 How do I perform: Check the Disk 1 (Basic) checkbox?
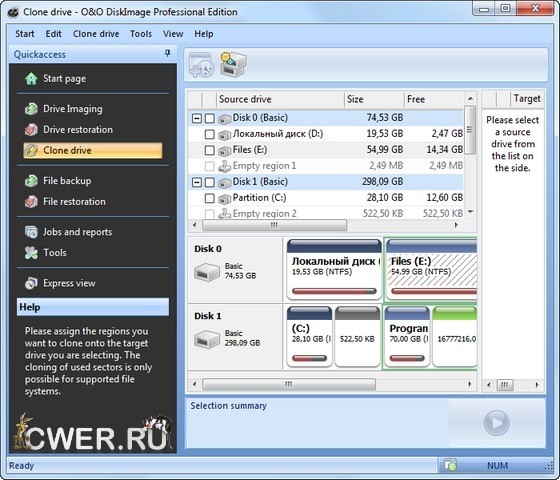tap(210, 182)
